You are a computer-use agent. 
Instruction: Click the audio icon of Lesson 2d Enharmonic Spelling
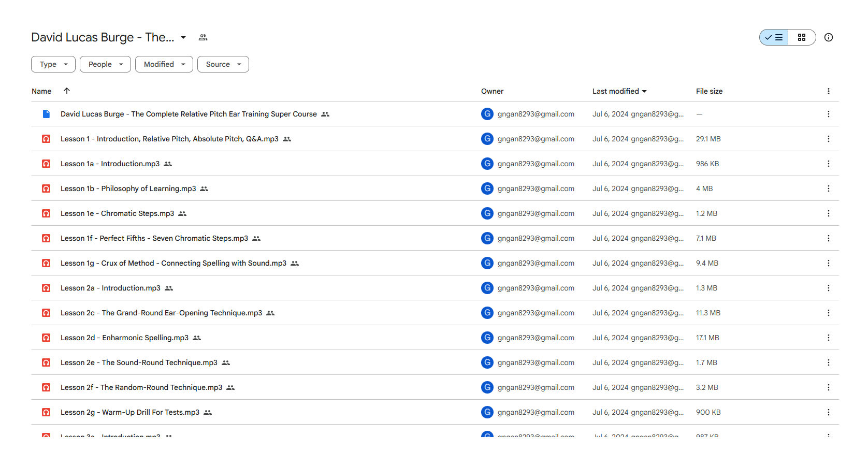tap(46, 338)
